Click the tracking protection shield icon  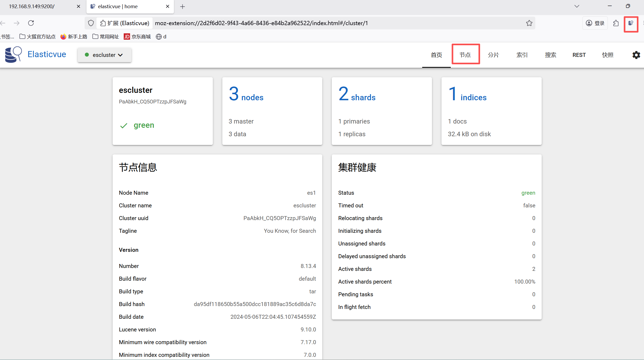click(91, 23)
